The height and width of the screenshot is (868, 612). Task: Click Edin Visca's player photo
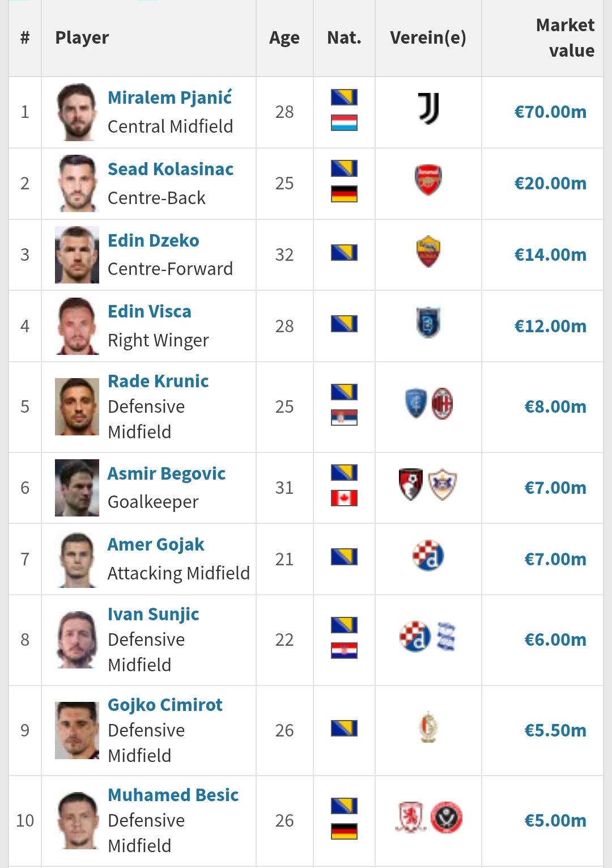(77, 326)
